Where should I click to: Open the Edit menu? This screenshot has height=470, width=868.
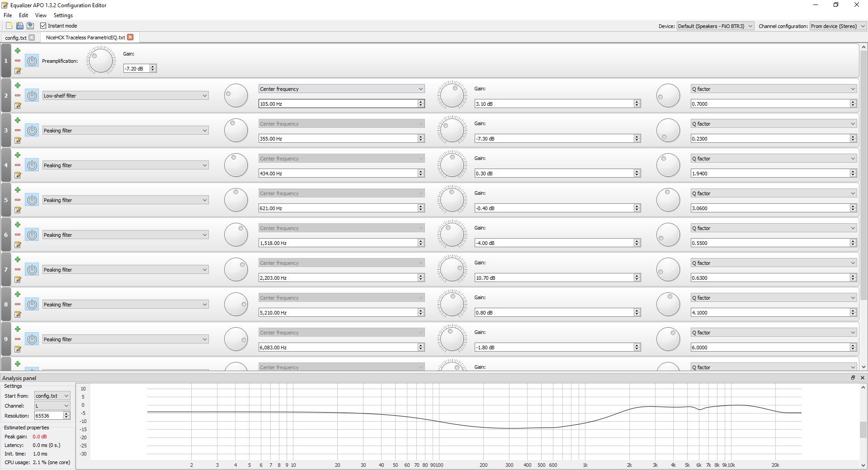click(x=24, y=15)
